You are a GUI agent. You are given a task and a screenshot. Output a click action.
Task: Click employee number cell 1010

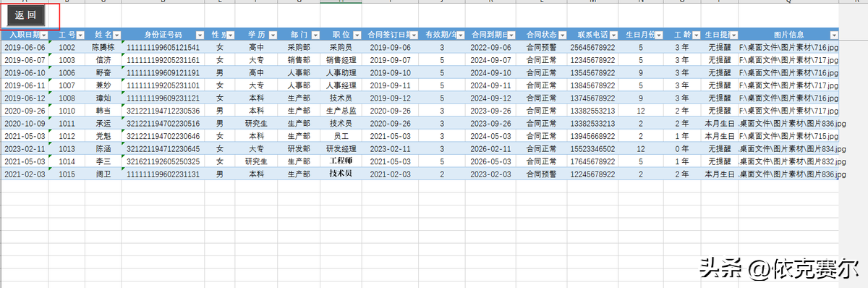click(67, 111)
